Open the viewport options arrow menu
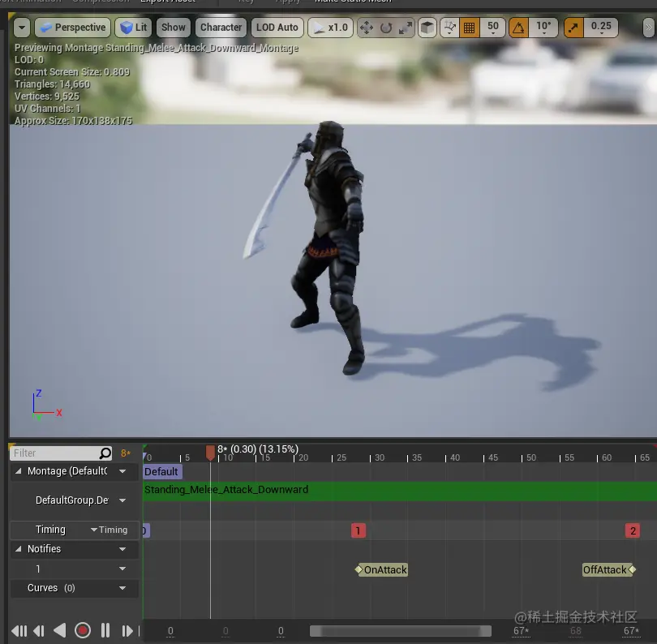Image resolution: width=657 pixels, height=644 pixels. pyautogui.click(x=22, y=28)
